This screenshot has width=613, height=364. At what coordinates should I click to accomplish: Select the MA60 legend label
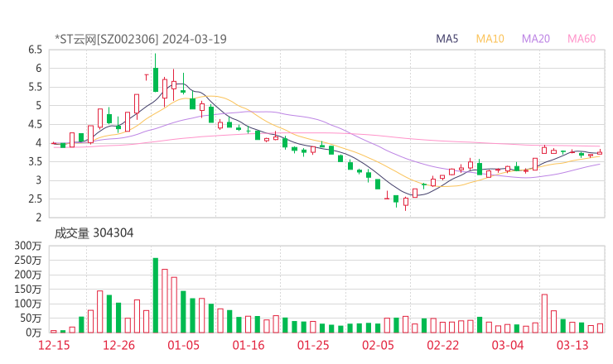[582, 39]
